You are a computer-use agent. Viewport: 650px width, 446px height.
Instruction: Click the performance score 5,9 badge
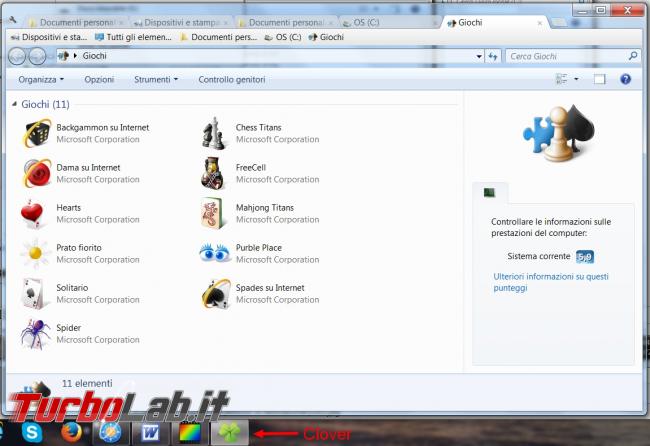(585, 257)
